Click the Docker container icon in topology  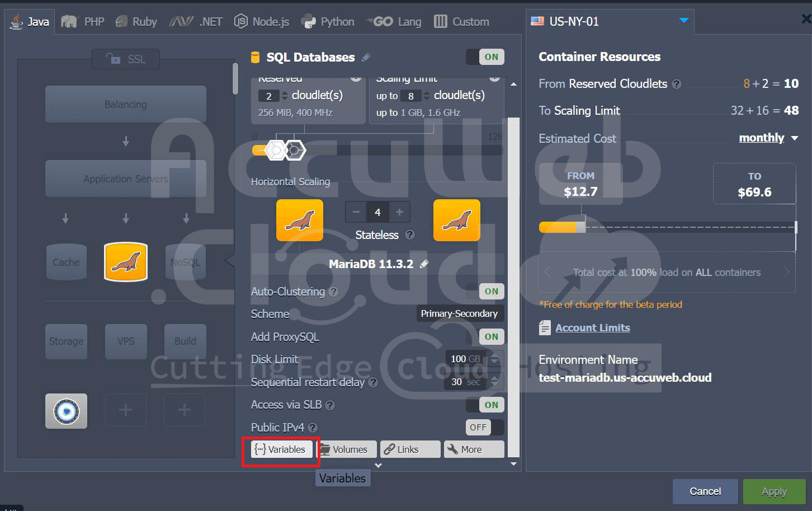point(66,411)
